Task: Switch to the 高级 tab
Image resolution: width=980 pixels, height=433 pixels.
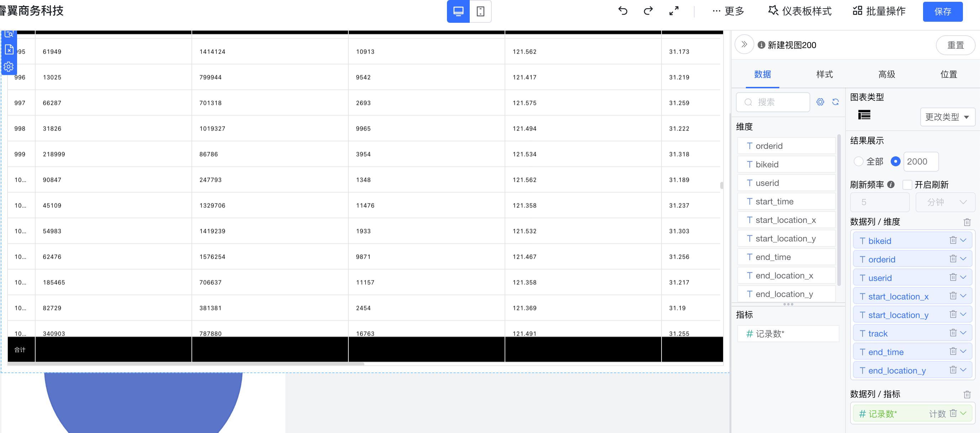Action: point(886,75)
